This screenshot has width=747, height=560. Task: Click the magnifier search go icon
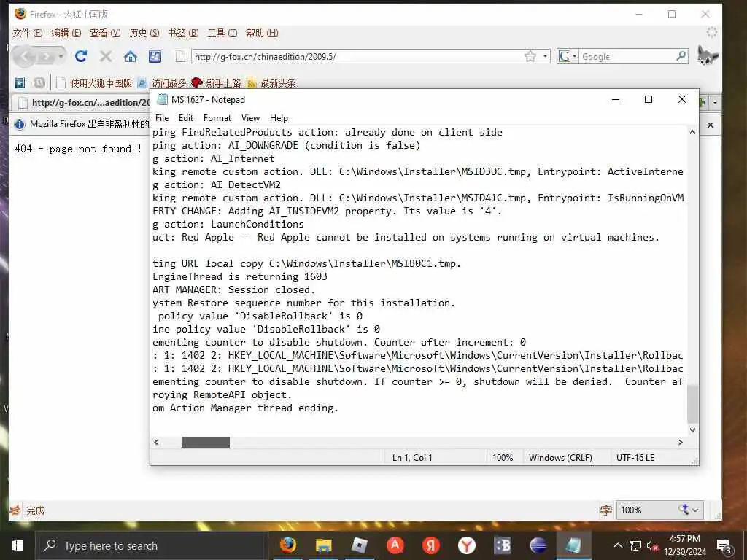681,56
